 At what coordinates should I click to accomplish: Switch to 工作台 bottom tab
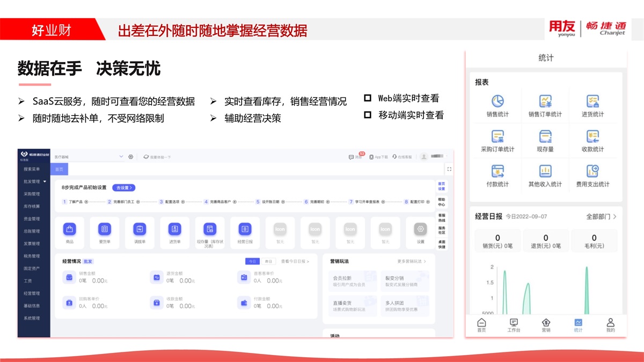pos(514,325)
